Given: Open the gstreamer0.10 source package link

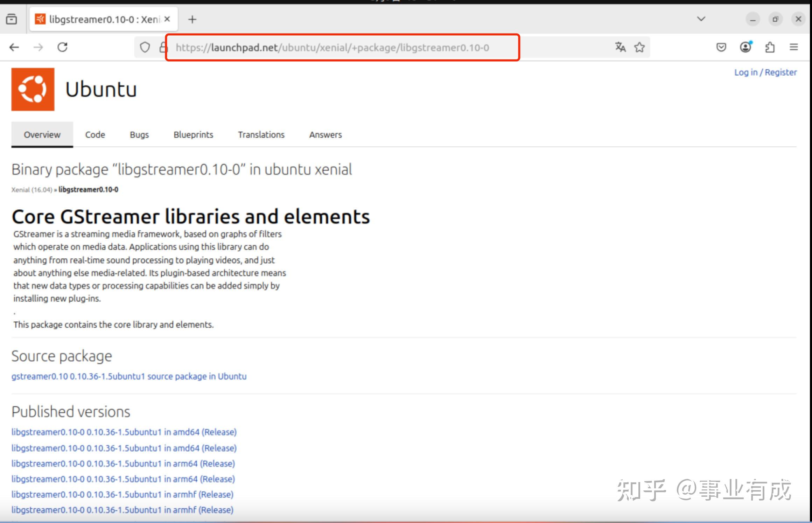Looking at the screenshot, I should tap(129, 376).
